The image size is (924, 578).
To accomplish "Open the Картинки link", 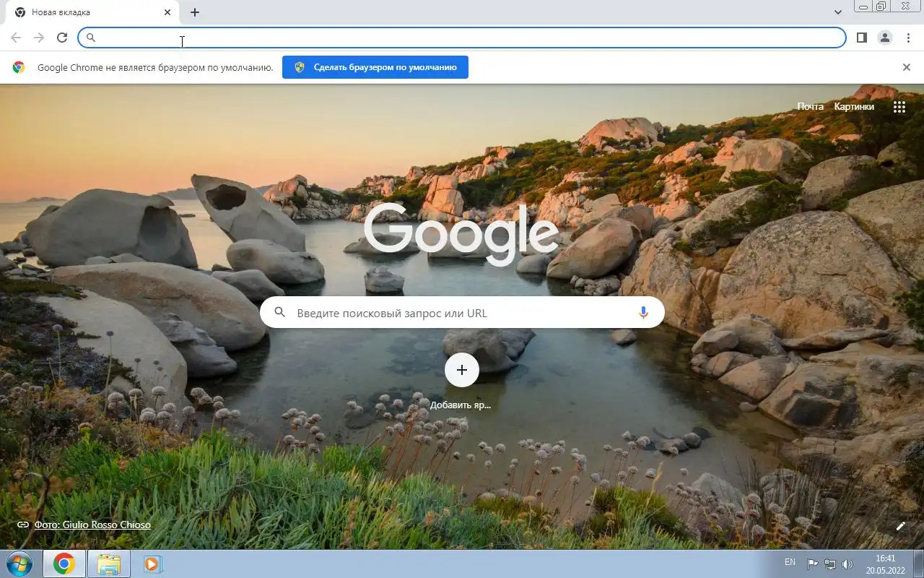I will [x=854, y=106].
